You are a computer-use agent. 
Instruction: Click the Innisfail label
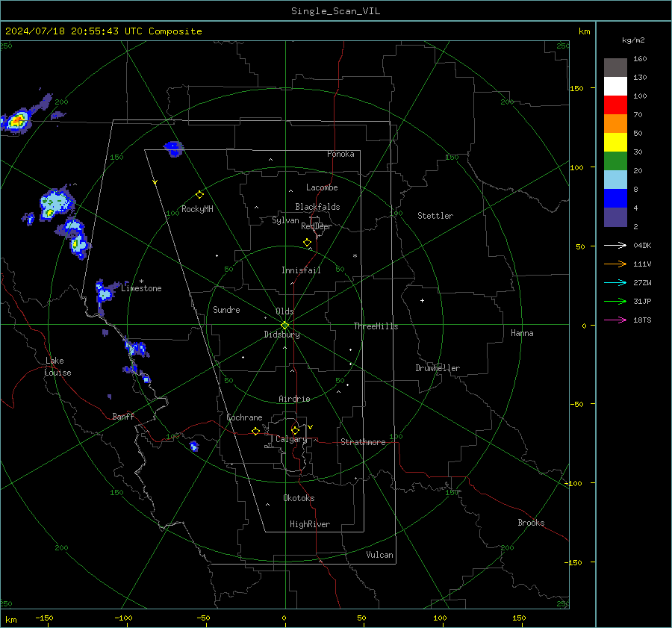click(x=301, y=270)
